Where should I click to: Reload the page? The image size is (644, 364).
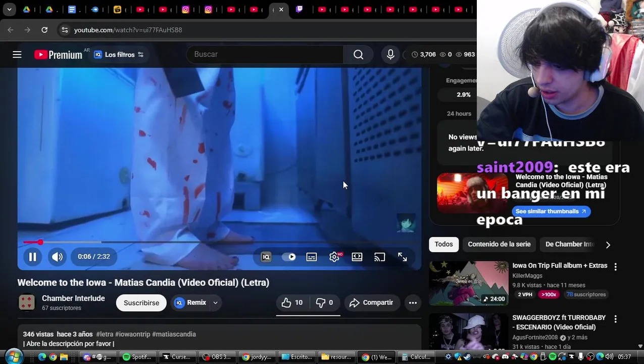tap(44, 30)
